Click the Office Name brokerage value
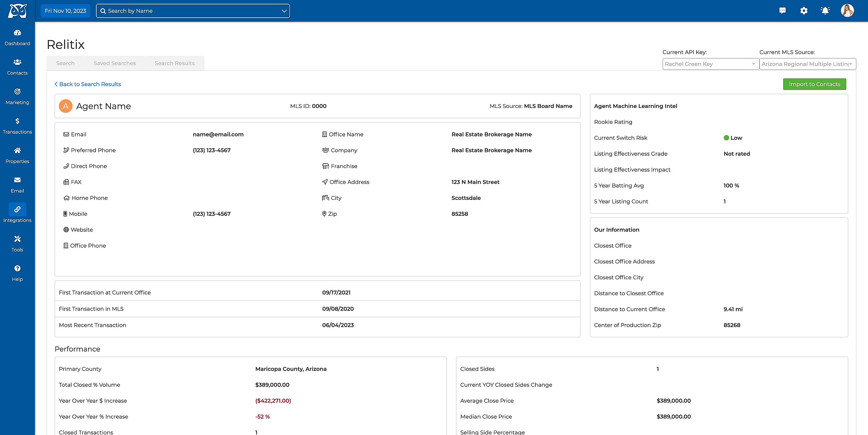 pyautogui.click(x=492, y=134)
